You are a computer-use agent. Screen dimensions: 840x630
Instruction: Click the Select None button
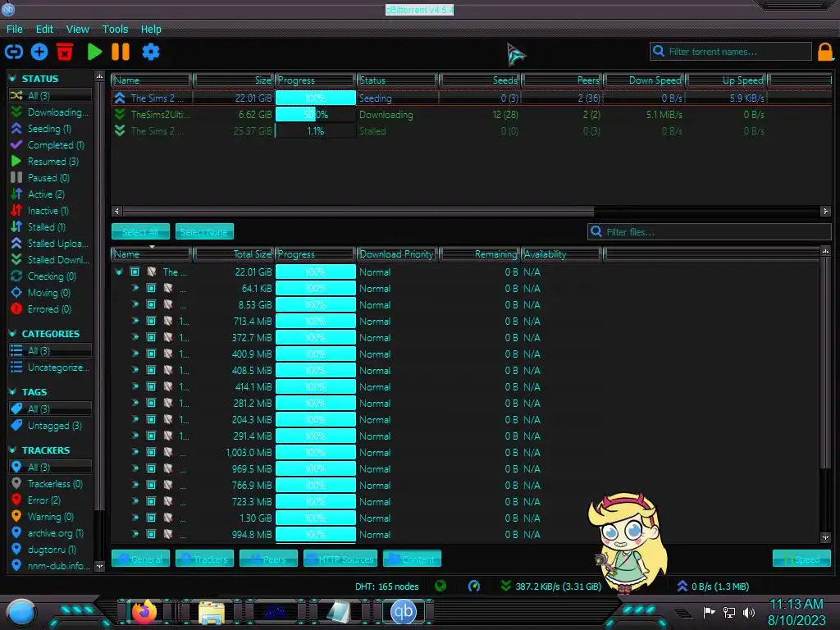coord(204,232)
